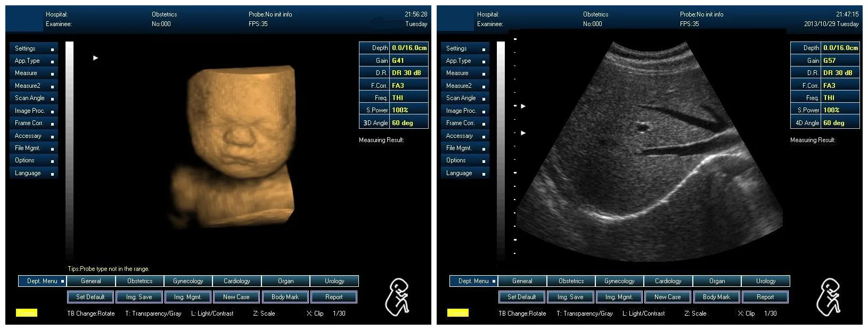This screenshot has height=330, width=868.
Task: Open Accessary menu in left 3D window
Action: [34, 136]
